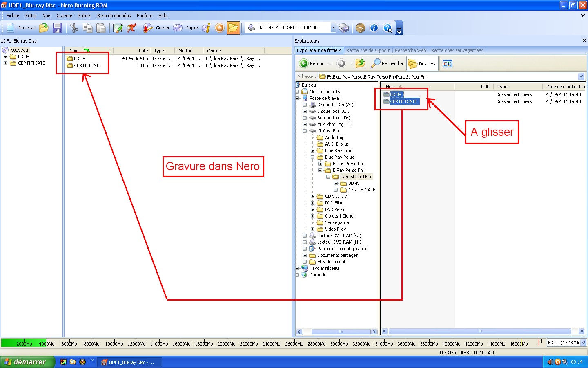Click the help question mark icon

pyautogui.click(x=388, y=28)
